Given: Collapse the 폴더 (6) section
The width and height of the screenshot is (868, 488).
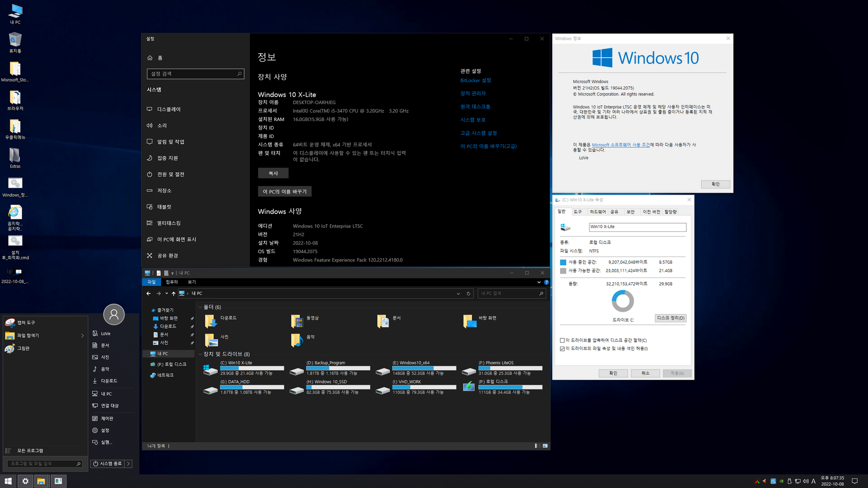Looking at the screenshot, I should (200, 307).
